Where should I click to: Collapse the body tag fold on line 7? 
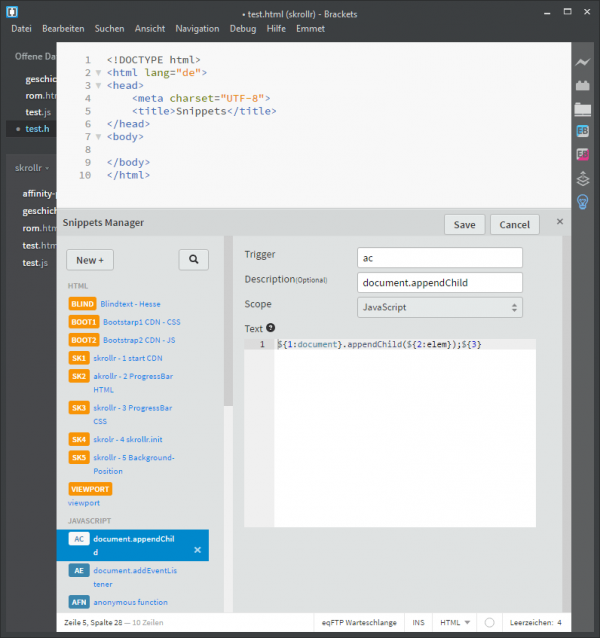point(98,137)
